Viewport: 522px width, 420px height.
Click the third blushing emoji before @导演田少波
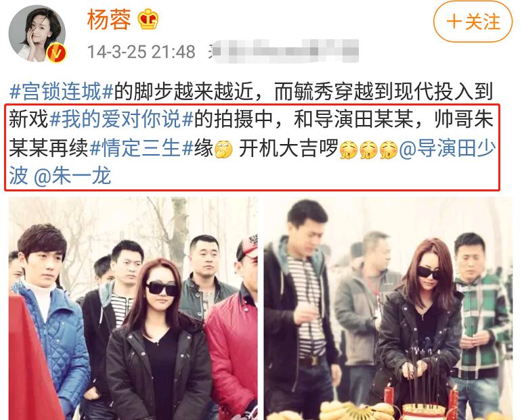tap(389, 149)
